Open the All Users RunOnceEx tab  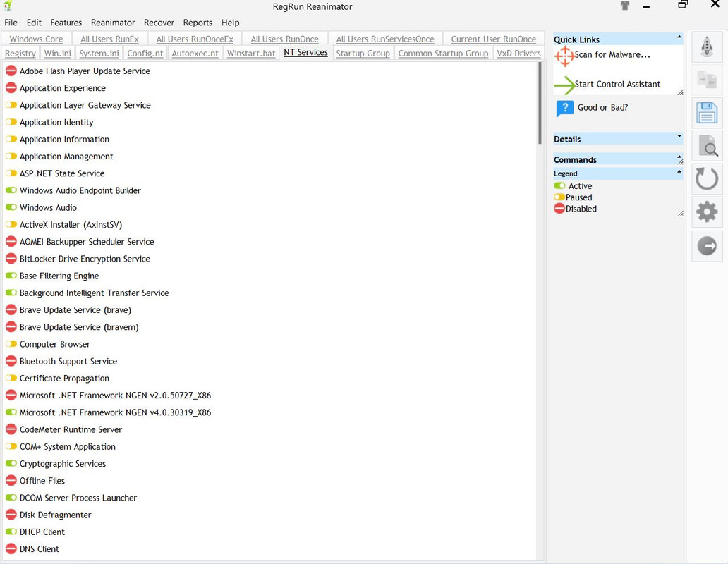[195, 39]
